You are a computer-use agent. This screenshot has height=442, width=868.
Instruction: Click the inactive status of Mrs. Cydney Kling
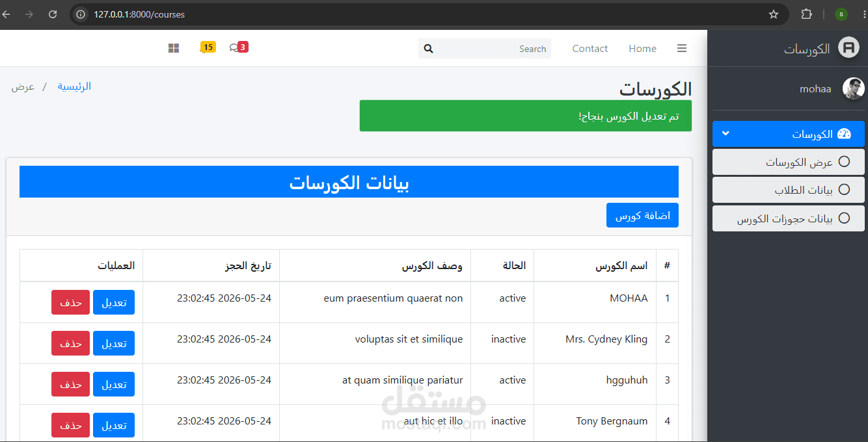coord(508,339)
